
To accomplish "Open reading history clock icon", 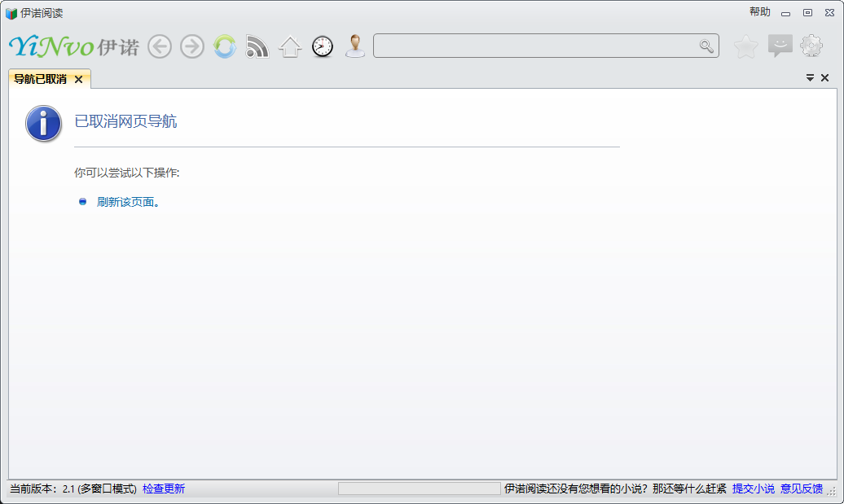I will click(323, 46).
